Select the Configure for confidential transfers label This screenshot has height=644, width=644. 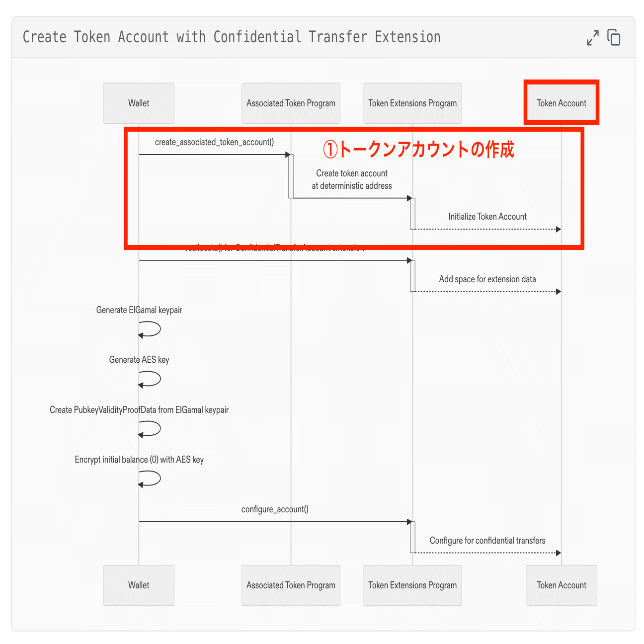coord(487,541)
